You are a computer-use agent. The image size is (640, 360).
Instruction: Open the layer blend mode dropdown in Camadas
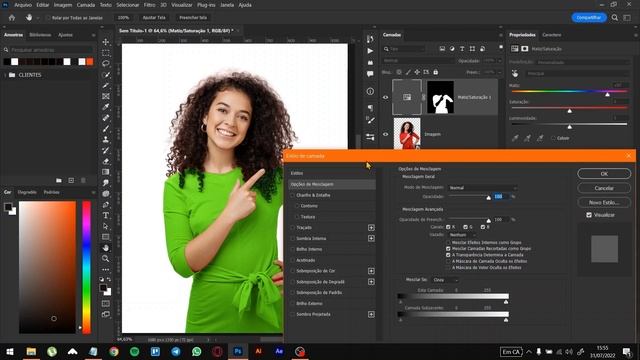click(x=418, y=60)
